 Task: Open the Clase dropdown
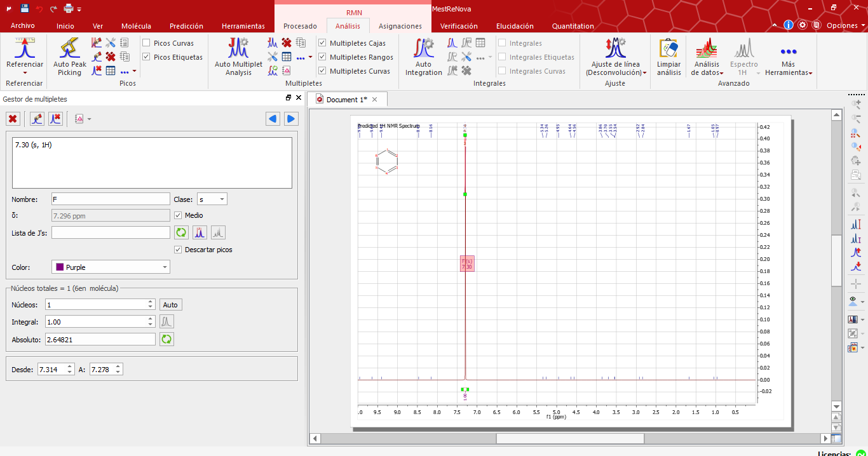(212, 199)
